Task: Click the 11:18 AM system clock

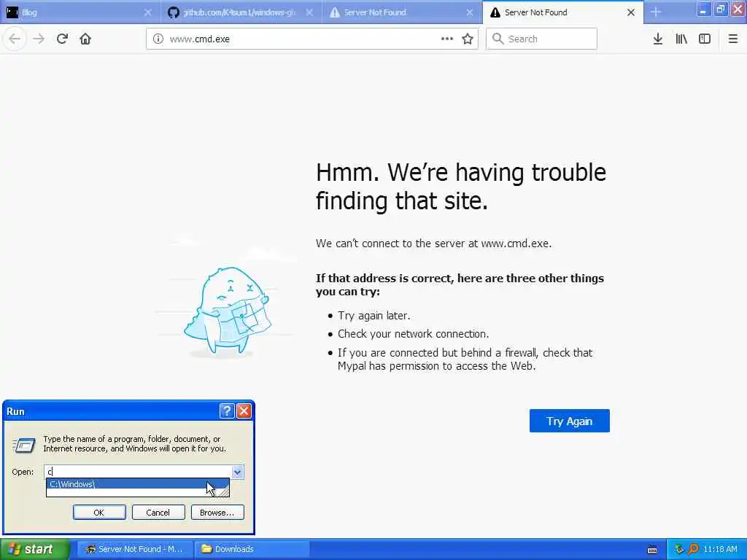Action: 720,549
